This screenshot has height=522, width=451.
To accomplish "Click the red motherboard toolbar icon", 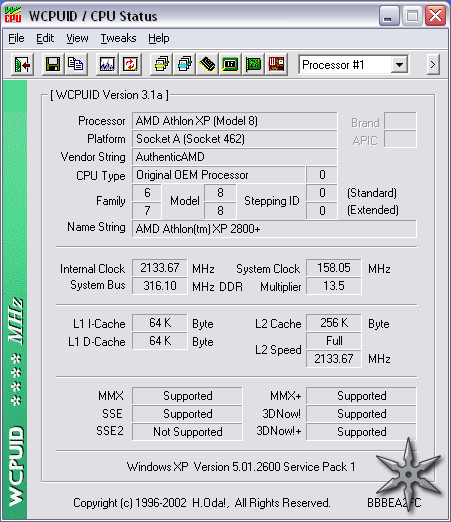I will (x=276, y=64).
